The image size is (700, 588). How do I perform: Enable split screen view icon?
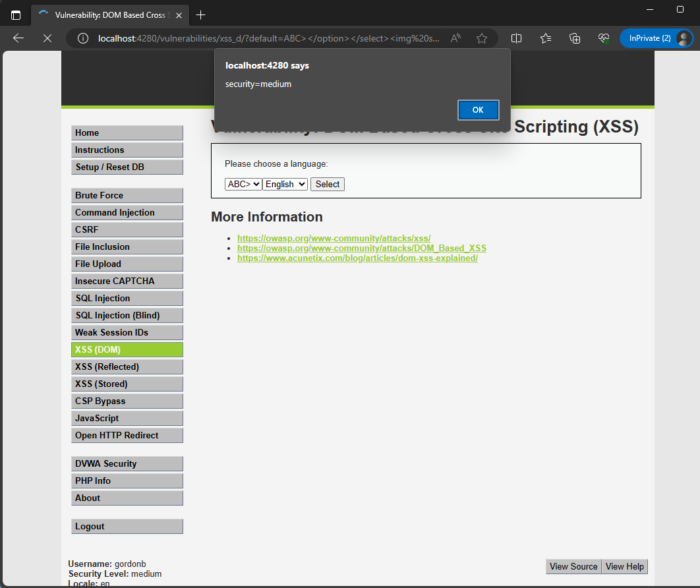[x=517, y=38]
